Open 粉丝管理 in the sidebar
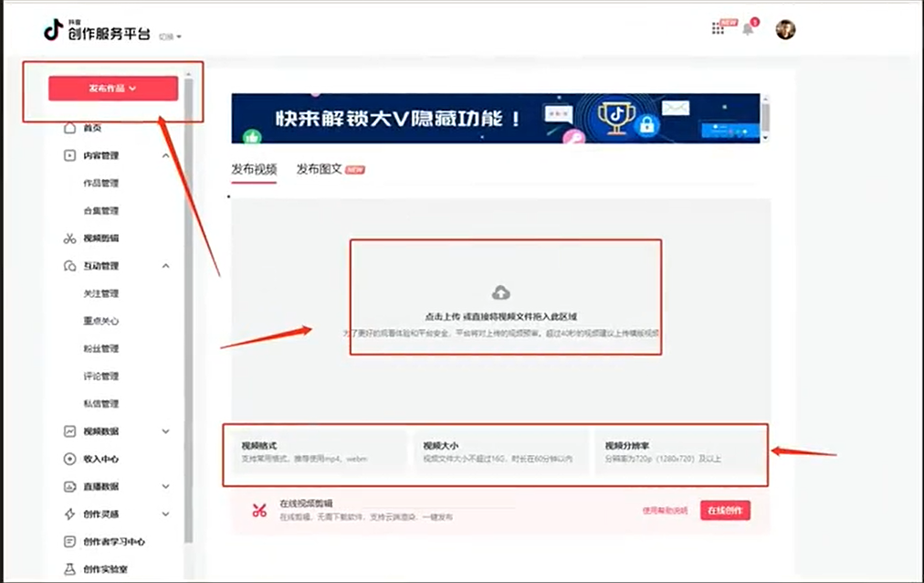The width and height of the screenshot is (924, 583). pyautogui.click(x=100, y=348)
